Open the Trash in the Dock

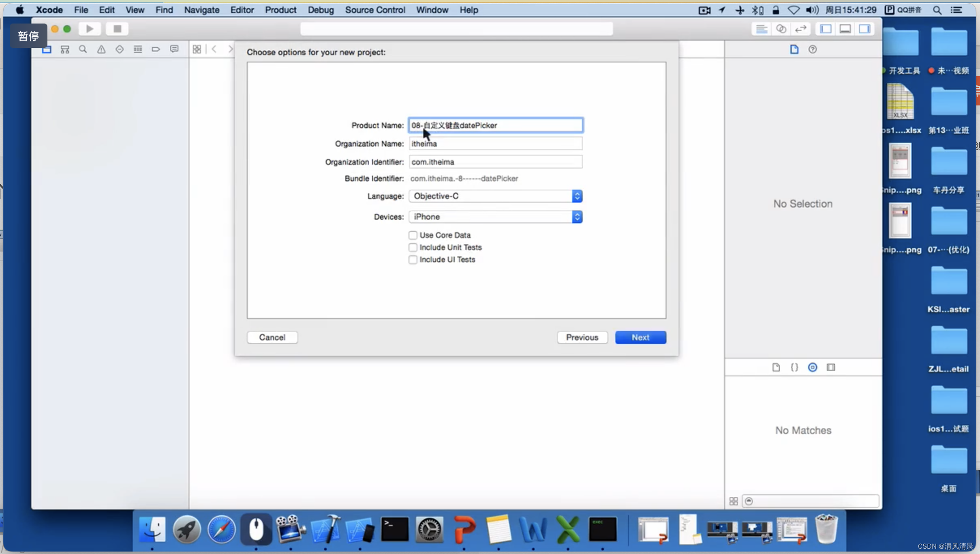click(x=826, y=529)
